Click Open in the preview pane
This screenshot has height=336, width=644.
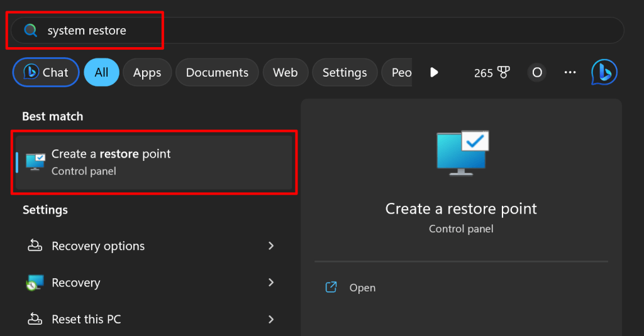coord(362,288)
